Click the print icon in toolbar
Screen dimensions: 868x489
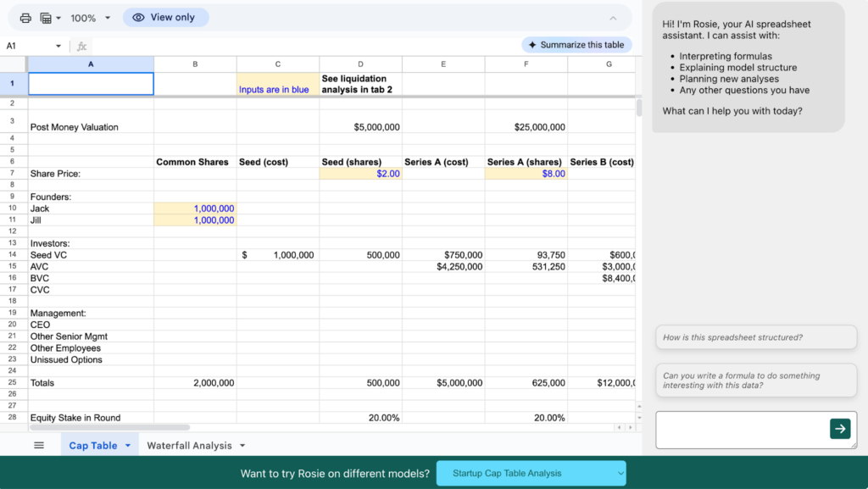click(25, 18)
